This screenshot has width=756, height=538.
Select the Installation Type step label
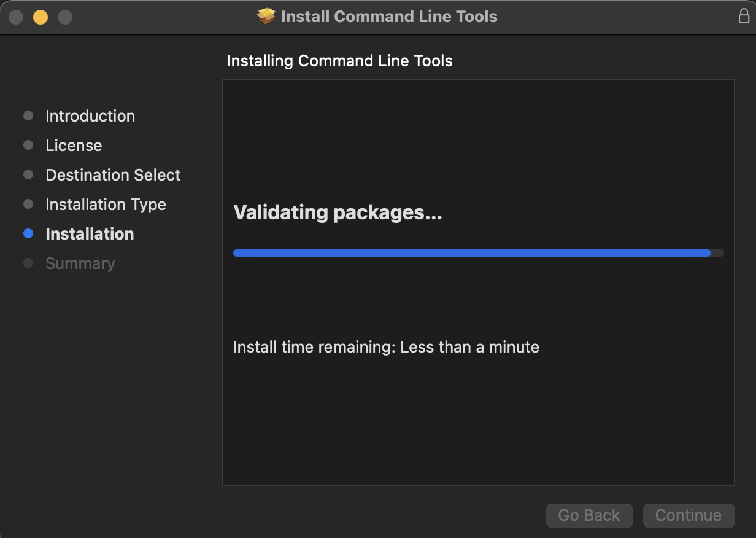coord(106,205)
